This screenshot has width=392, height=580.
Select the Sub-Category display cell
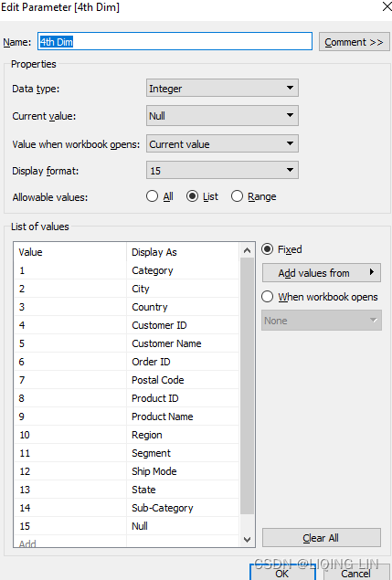pyautogui.click(x=184, y=508)
